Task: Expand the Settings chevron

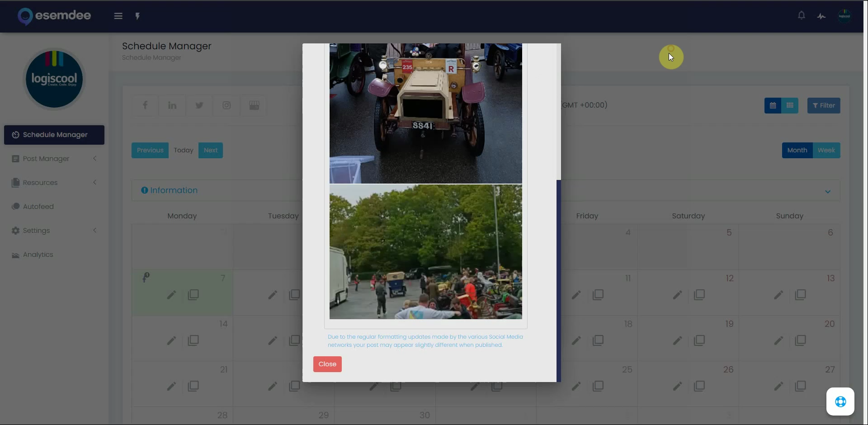Action: coord(95,230)
